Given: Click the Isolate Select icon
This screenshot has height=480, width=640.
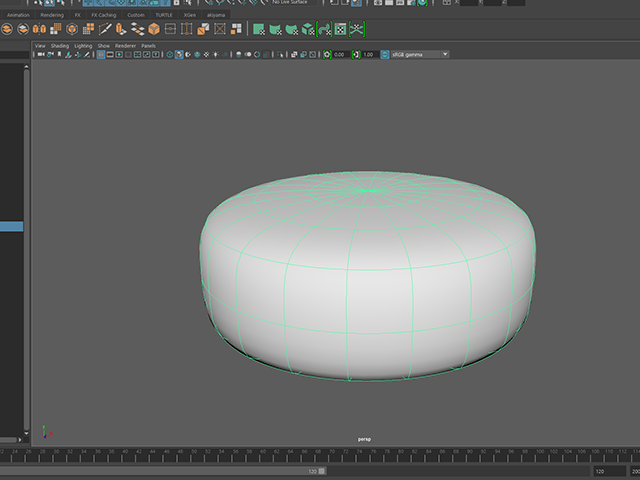Looking at the screenshot, I should pyautogui.click(x=280, y=54).
